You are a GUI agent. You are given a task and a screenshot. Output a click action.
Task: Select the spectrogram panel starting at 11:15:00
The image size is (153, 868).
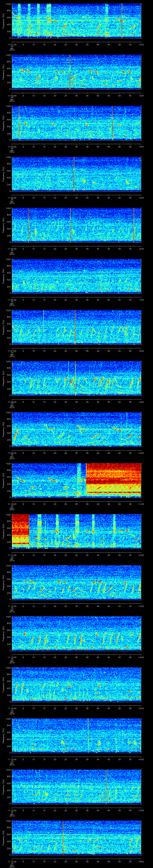pos(77,736)
